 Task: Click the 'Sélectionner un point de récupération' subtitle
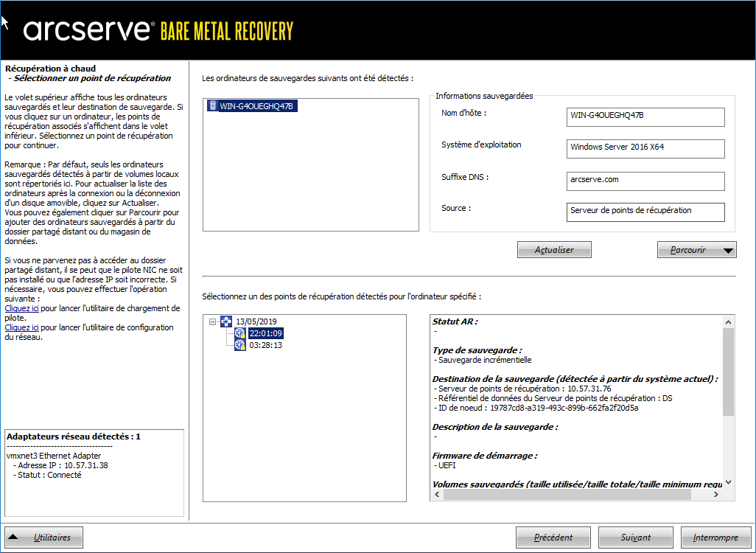point(92,78)
